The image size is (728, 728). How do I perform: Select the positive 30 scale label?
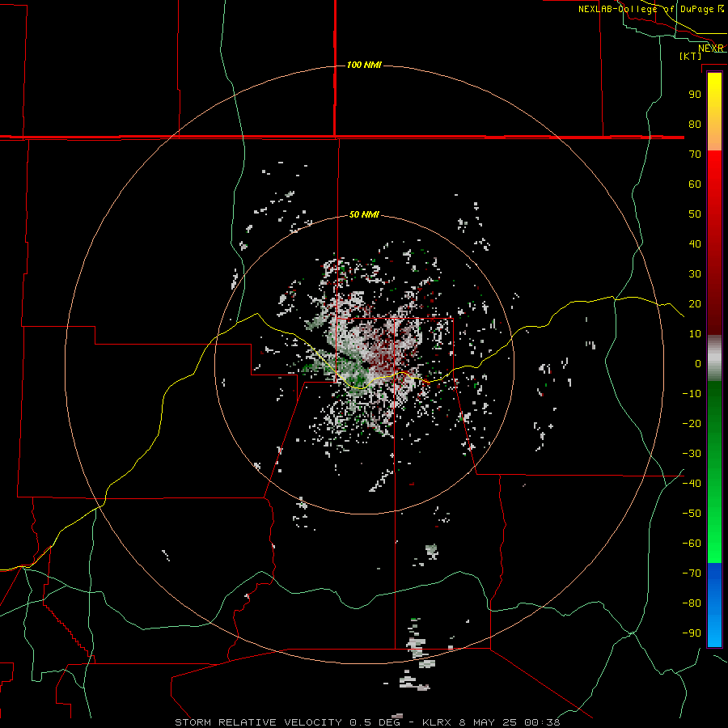(x=695, y=274)
